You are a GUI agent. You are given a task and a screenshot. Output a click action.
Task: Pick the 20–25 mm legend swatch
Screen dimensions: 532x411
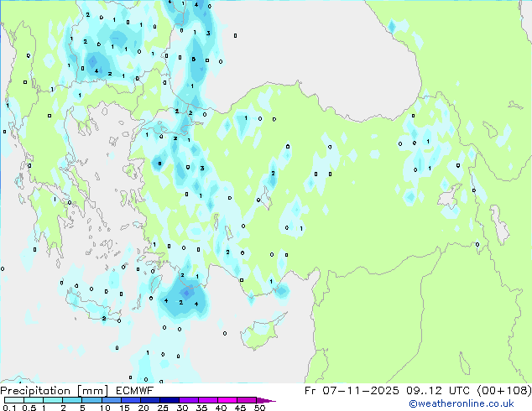click(149, 400)
